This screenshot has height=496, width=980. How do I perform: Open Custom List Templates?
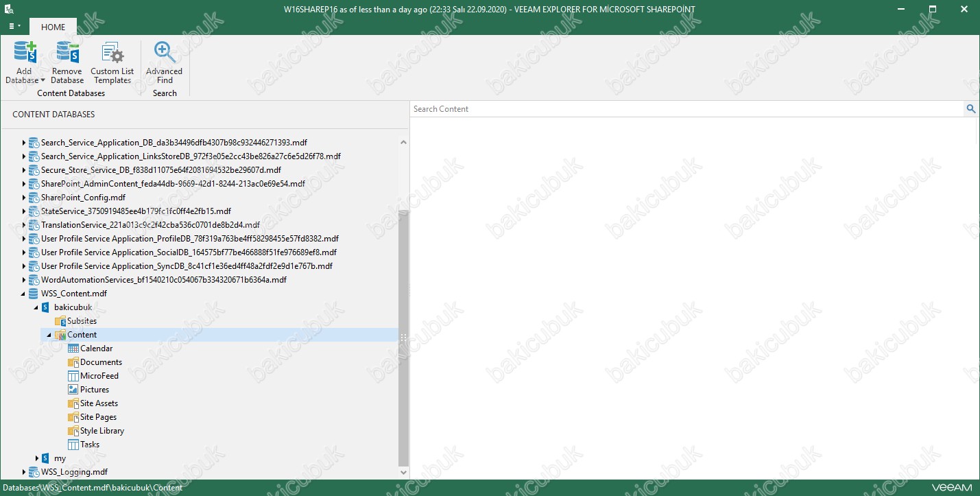click(112, 62)
